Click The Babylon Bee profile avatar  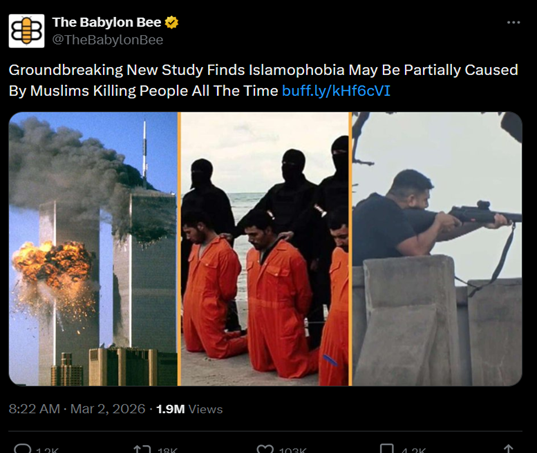pos(26,31)
